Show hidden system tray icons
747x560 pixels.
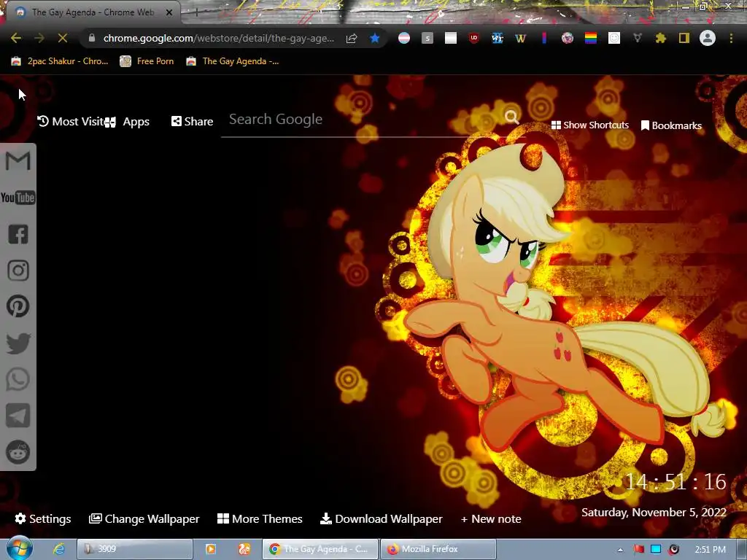click(620, 550)
